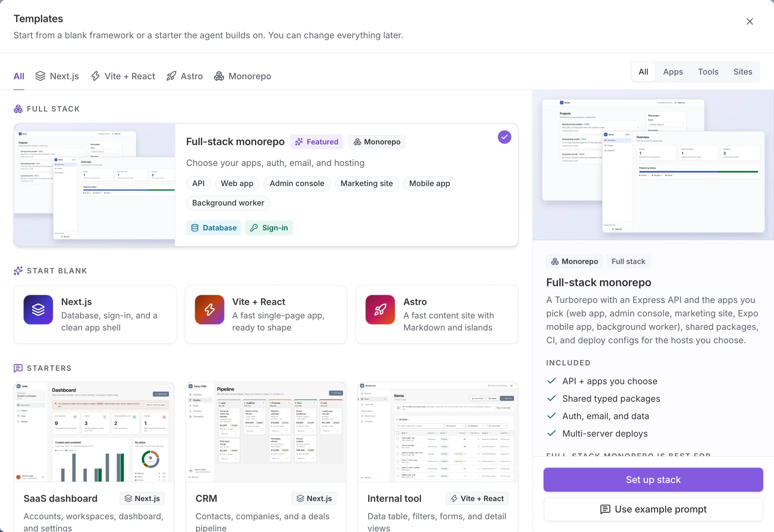774x532 pixels.
Task: Click the database cylinder icon in Database tag
Action: pos(195,228)
